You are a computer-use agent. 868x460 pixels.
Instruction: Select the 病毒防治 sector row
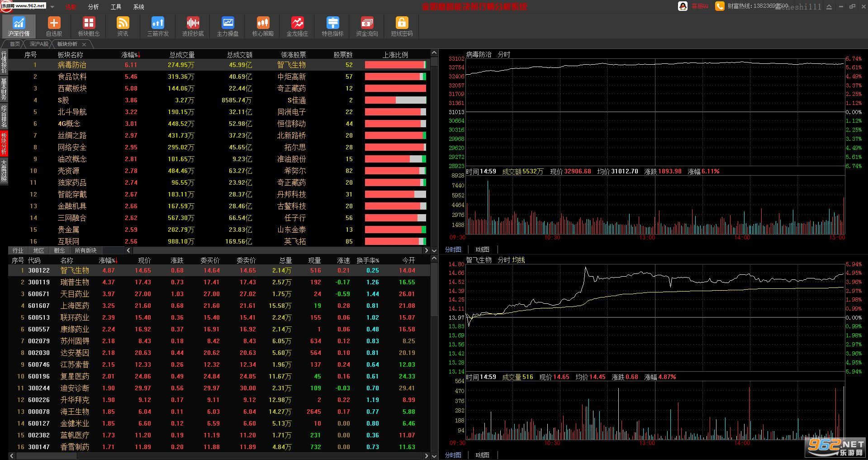coord(219,65)
